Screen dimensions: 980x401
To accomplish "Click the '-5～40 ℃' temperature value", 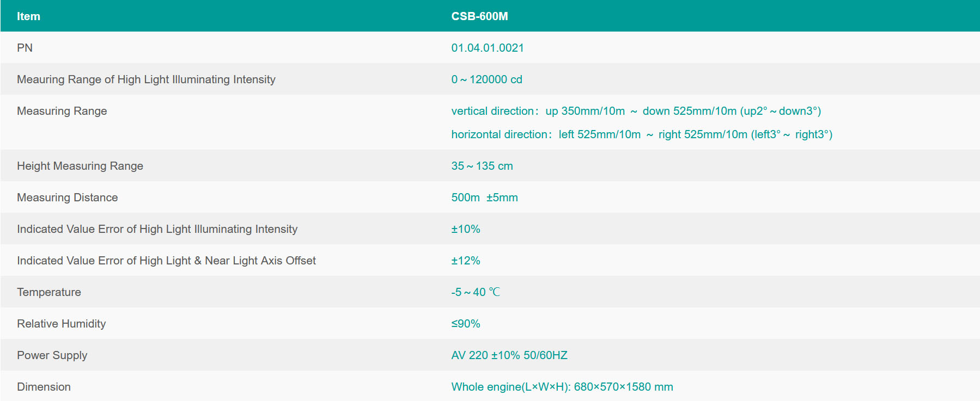I will pyautogui.click(x=475, y=292).
